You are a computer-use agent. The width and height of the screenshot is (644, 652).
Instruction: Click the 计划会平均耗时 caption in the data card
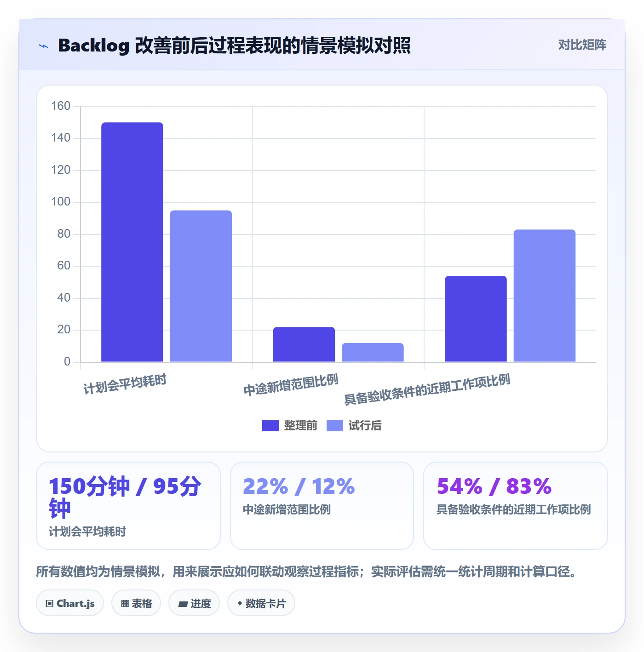coord(87,532)
